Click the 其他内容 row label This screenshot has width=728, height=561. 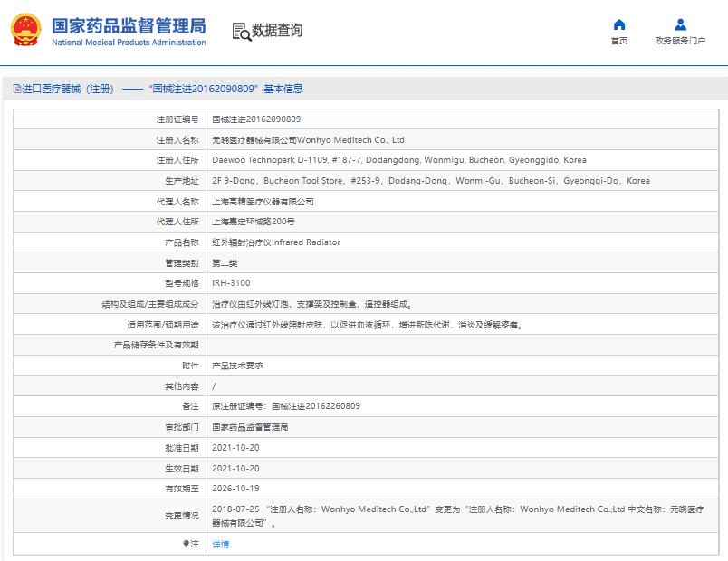tap(181, 386)
